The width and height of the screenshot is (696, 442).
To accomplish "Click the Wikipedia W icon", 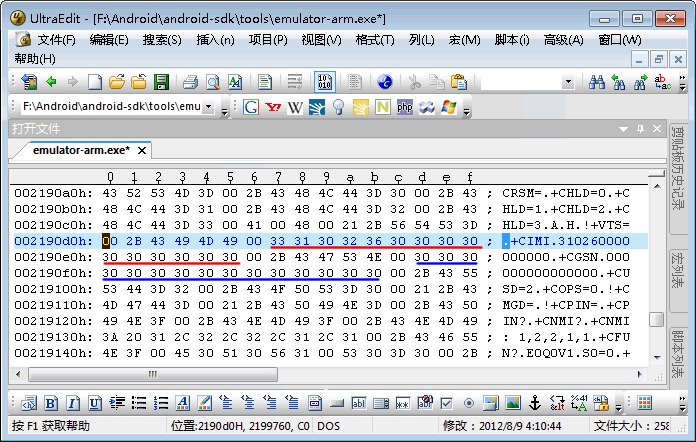I will [x=295, y=107].
